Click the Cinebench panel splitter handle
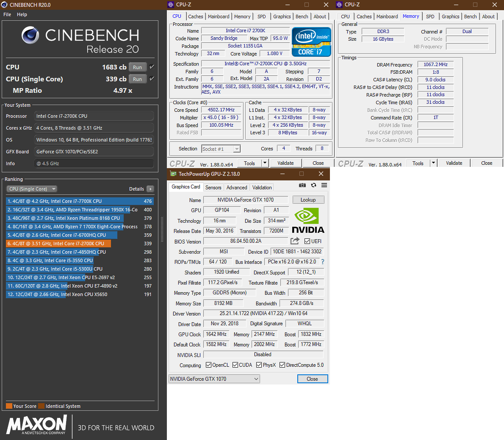Image resolution: width=504 pixels, height=440 pixels. tap(162, 229)
